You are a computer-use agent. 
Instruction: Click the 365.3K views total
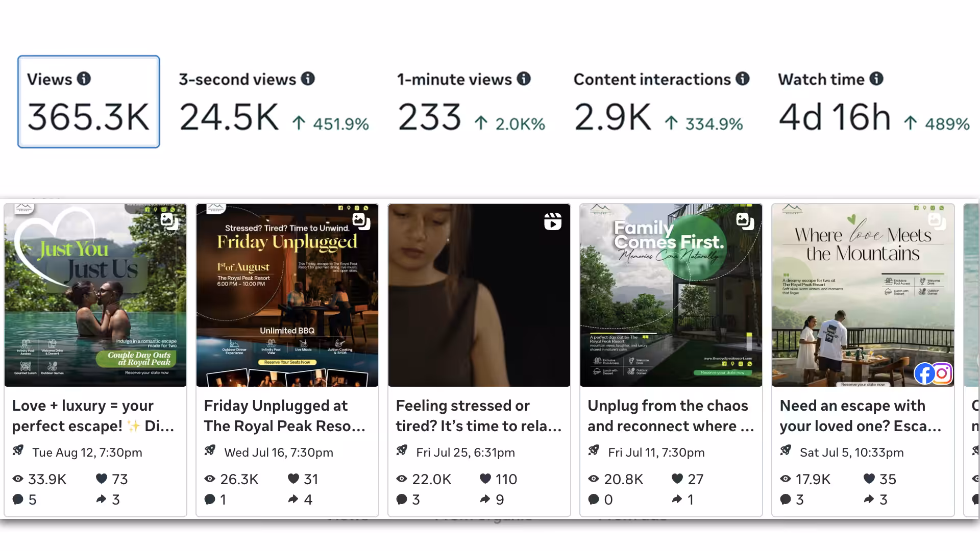pyautogui.click(x=88, y=117)
